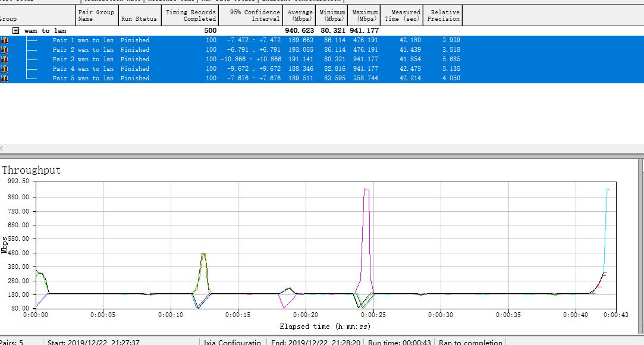The width and height of the screenshot is (644, 345).
Task: Collapse the 'wan to lan' group
Action: pyautogui.click(x=16, y=30)
